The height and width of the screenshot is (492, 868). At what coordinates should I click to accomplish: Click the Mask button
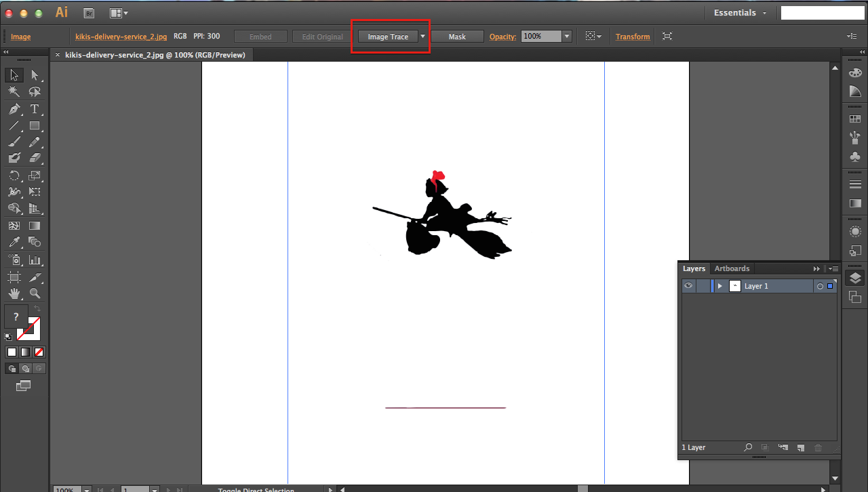(x=457, y=37)
